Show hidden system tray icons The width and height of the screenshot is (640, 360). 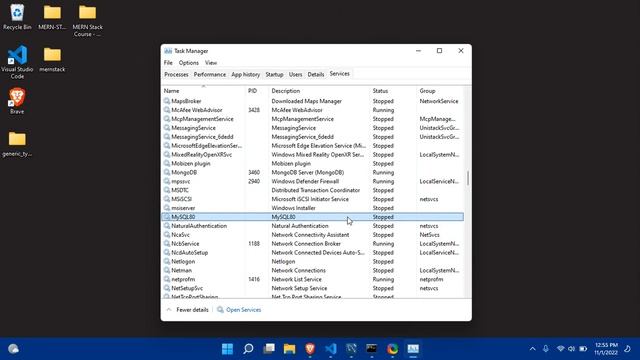[x=532, y=349]
